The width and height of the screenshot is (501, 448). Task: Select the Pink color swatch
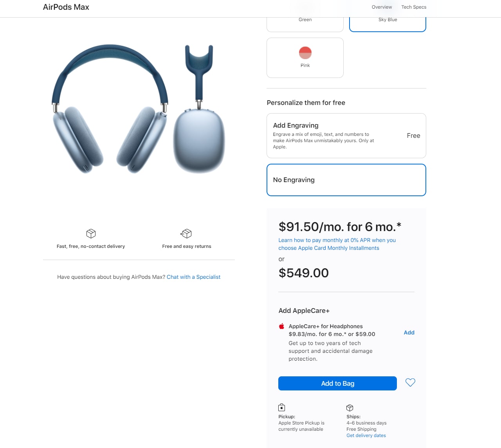(x=305, y=58)
